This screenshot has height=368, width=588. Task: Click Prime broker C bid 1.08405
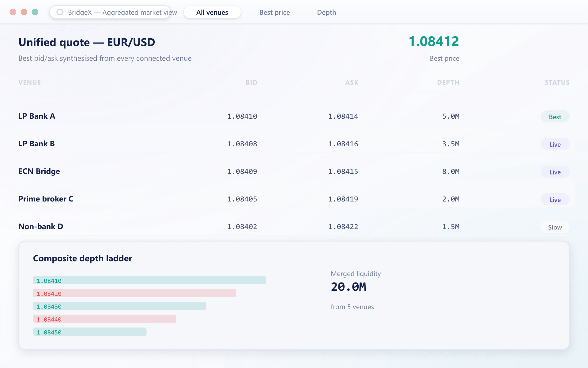(x=242, y=199)
